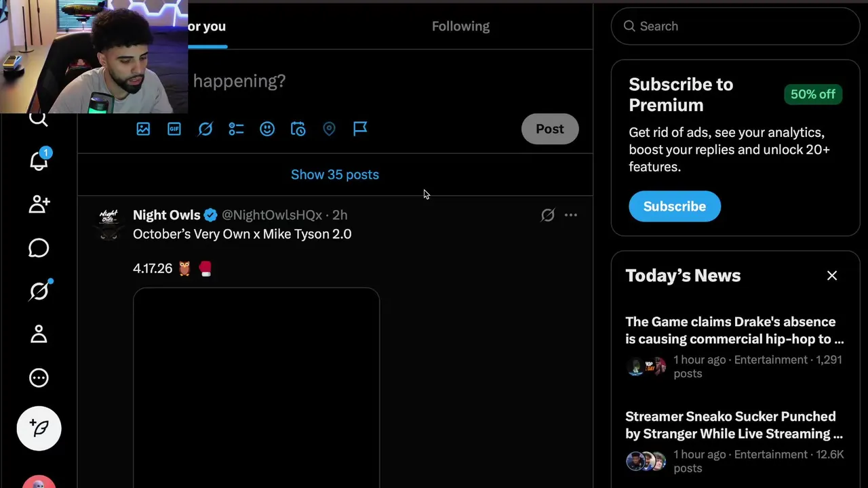Switch to the Following tab
Screen dimensions: 868x488
(x=460, y=26)
